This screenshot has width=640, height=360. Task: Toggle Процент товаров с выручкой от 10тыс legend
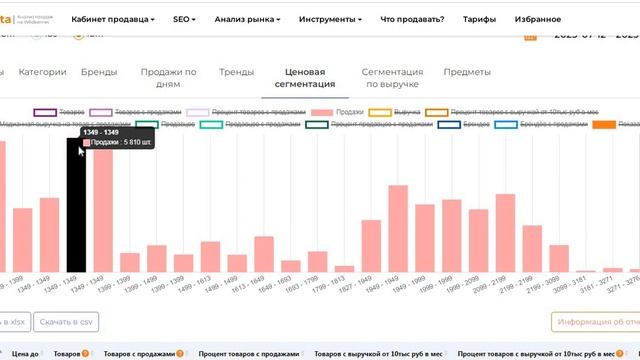(512, 112)
